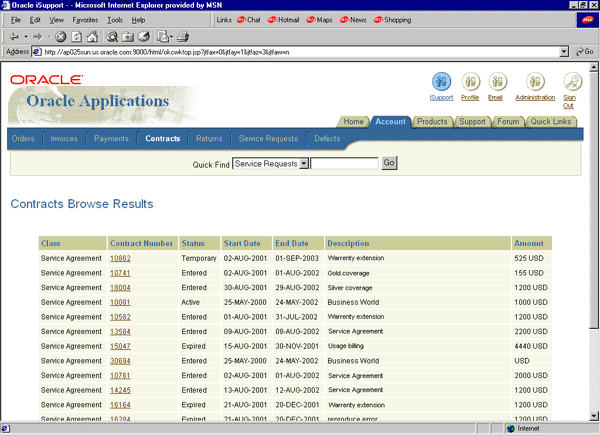This screenshot has width=600, height=436.
Task: Expand the Back button history dropdown arrow
Action: (26, 37)
